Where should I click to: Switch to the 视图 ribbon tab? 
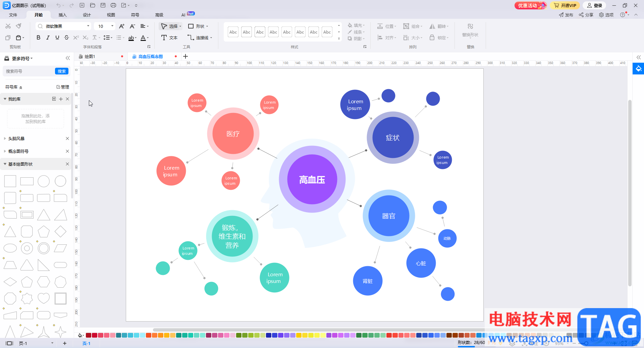pyautogui.click(x=111, y=15)
